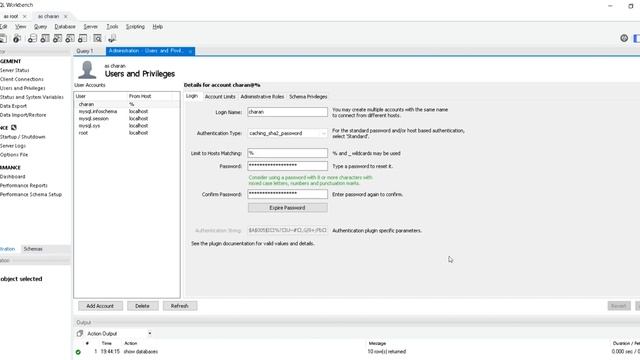
Task: Select the charan user account row
Action: pos(127,104)
